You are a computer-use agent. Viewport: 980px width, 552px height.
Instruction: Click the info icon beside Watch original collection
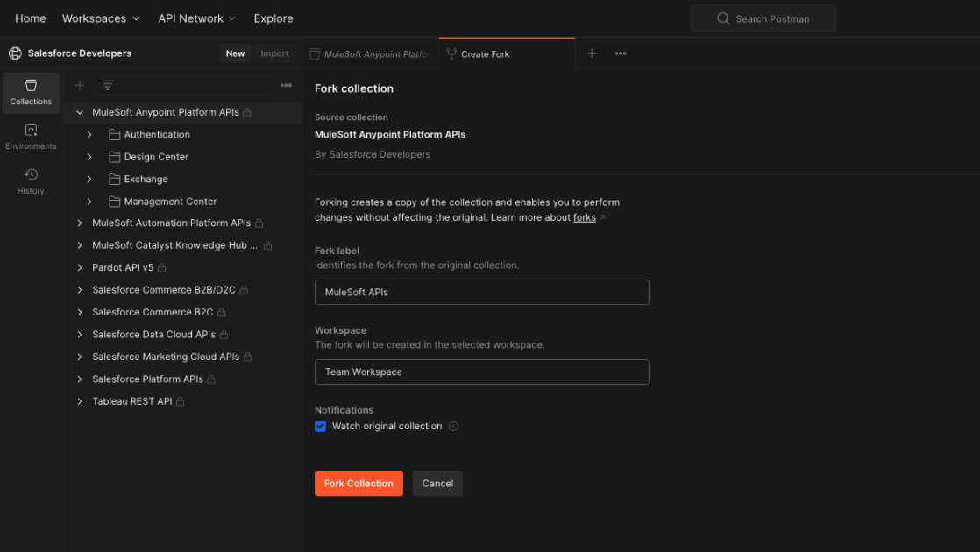tap(453, 426)
